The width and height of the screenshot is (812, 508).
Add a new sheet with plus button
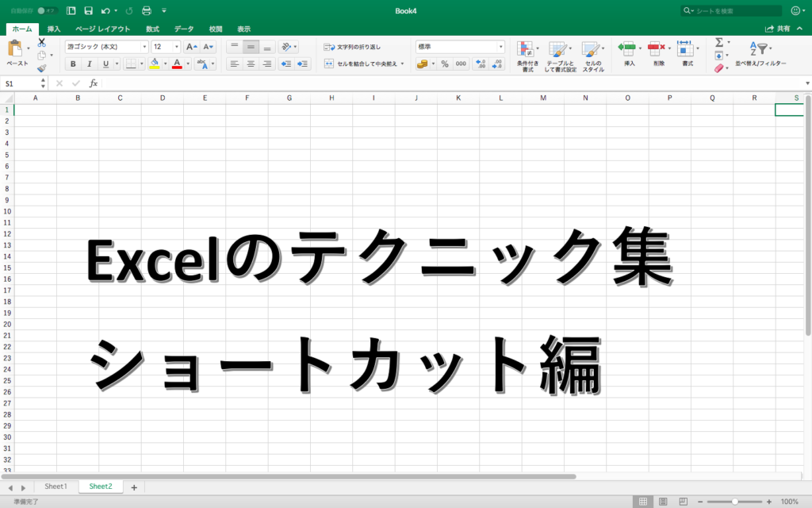coord(134,487)
